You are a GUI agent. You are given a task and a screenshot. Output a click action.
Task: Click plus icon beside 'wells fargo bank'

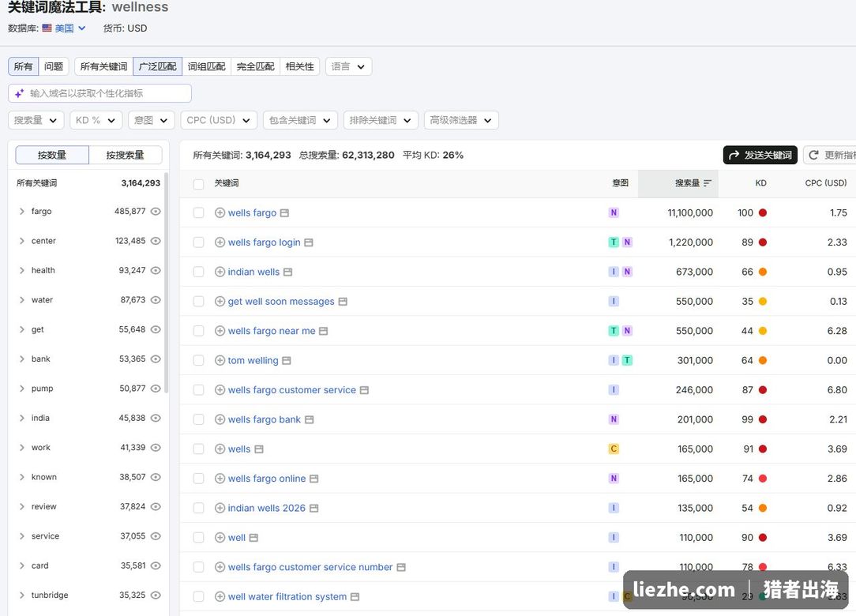point(220,419)
